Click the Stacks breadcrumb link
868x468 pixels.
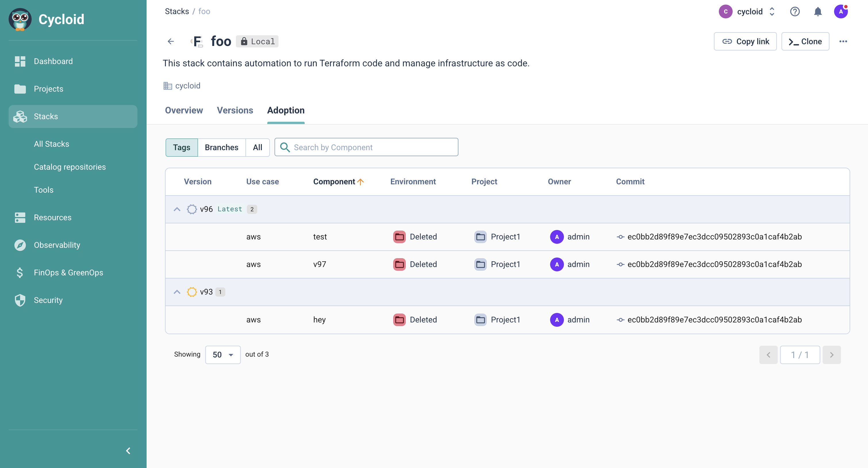pyautogui.click(x=177, y=11)
